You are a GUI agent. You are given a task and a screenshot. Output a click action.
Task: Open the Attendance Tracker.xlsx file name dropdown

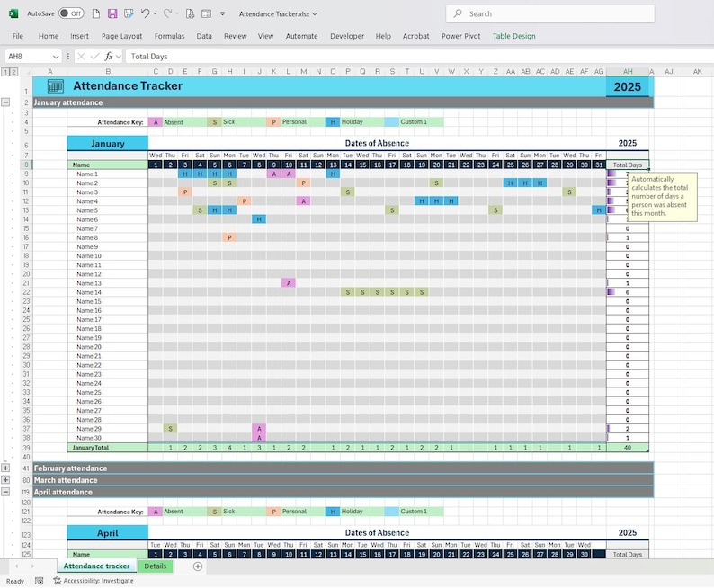[x=315, y=14]
